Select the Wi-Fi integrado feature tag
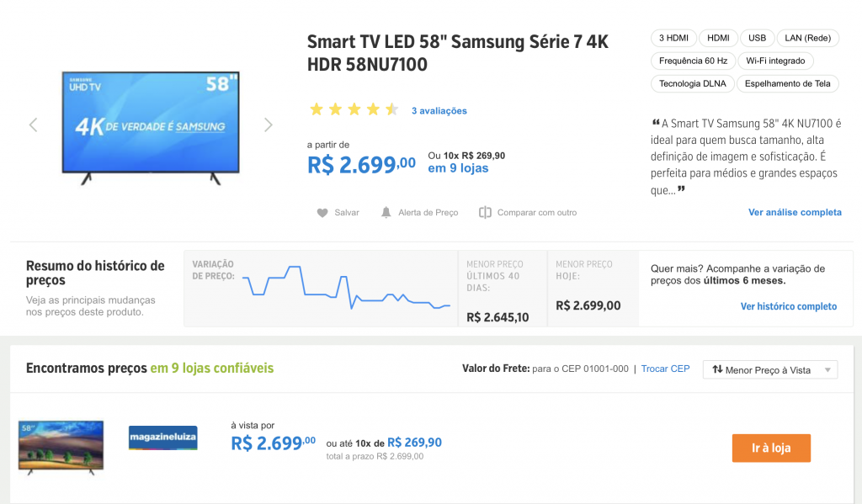The image size is (862, 504). [x=775, y=61]
